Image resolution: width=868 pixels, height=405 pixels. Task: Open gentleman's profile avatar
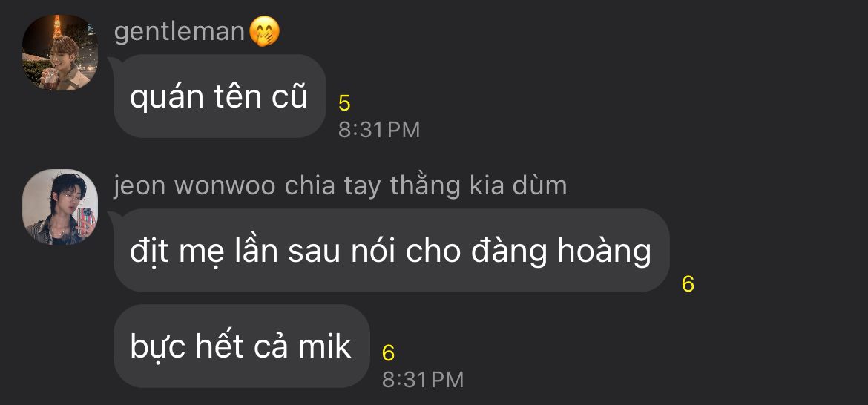(x=60, y=53)
